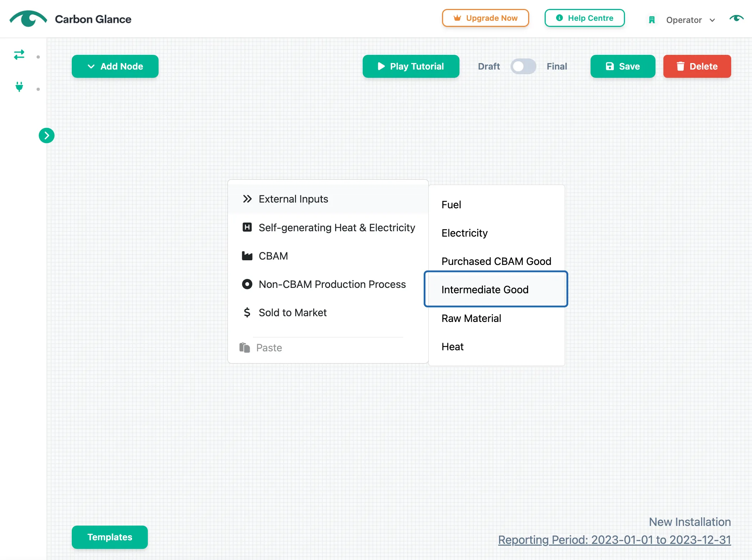Image resolution: width=752 pixels, height=560 pixels.
Task: Open the Reporting Period link
Action: click(615, 540)
